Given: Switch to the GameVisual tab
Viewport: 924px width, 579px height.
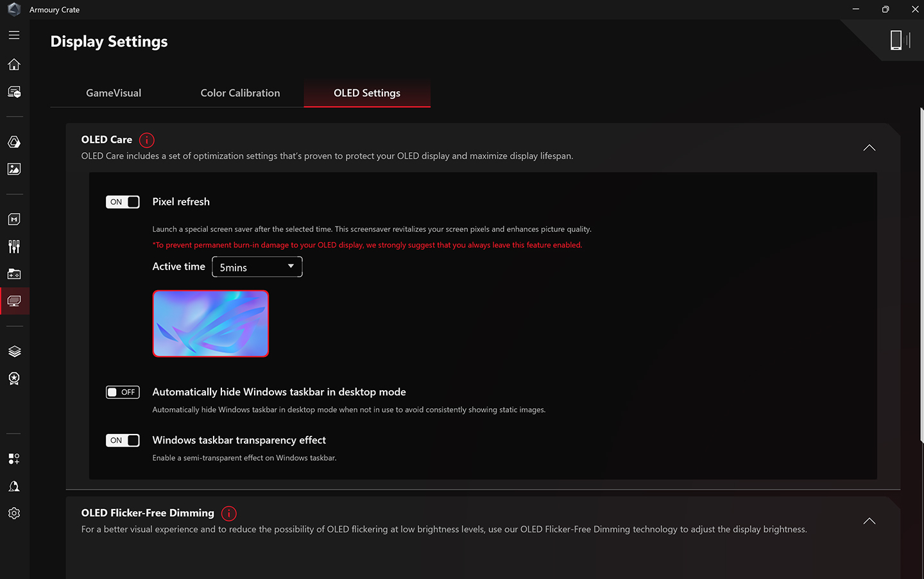Looking at the screenshot, I should (114, 92).
